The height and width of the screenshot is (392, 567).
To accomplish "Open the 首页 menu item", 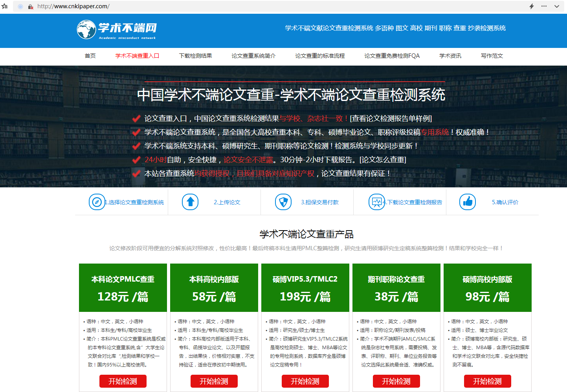I will (90, 56).
